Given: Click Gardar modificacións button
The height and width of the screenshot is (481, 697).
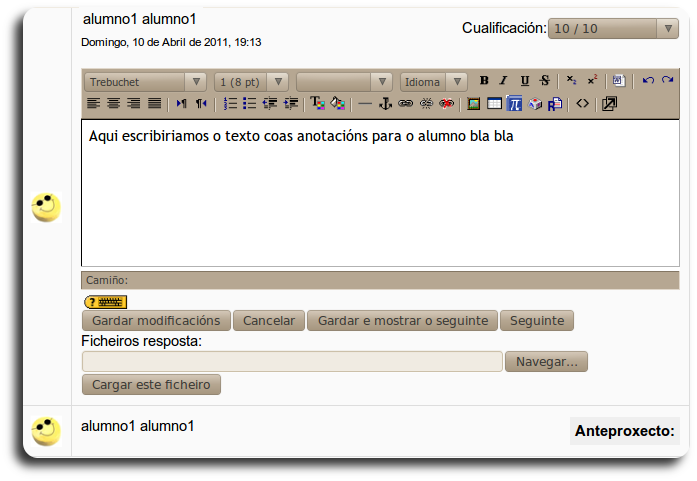Looking at the screenshot, I should (x=156, y=321).
